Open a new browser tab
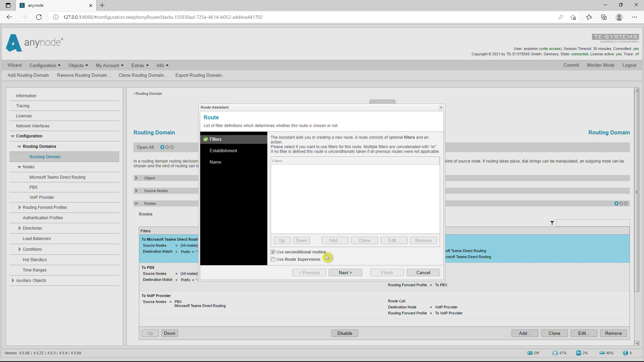The height and width of the screenshot is (362, 644). [x=102, y=5]
